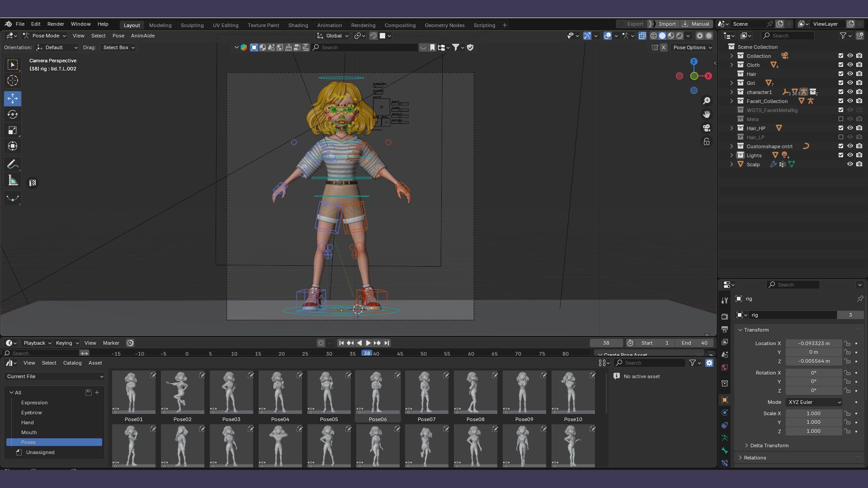Toggle lock on Location X
The image size is (868, 488).
(x=847, y=343)
